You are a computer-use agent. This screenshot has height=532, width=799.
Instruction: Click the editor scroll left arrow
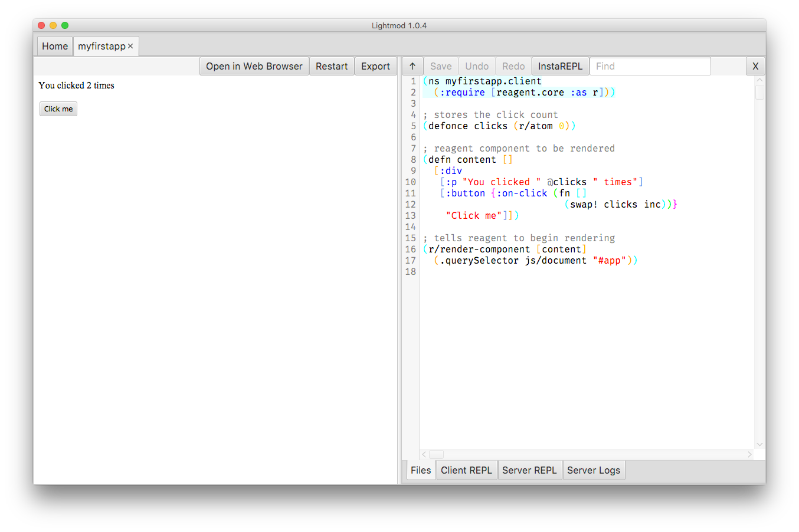424,454
